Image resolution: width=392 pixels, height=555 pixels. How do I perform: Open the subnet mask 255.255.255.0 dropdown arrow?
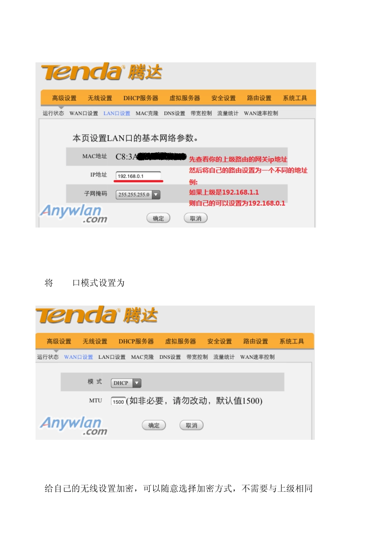(156, 194)
